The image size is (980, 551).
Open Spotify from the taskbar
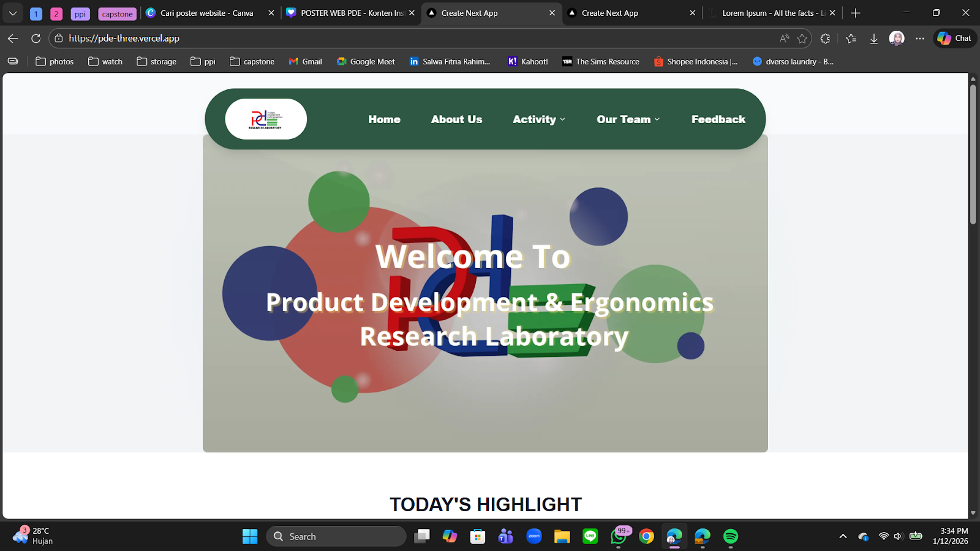point(731,536)
